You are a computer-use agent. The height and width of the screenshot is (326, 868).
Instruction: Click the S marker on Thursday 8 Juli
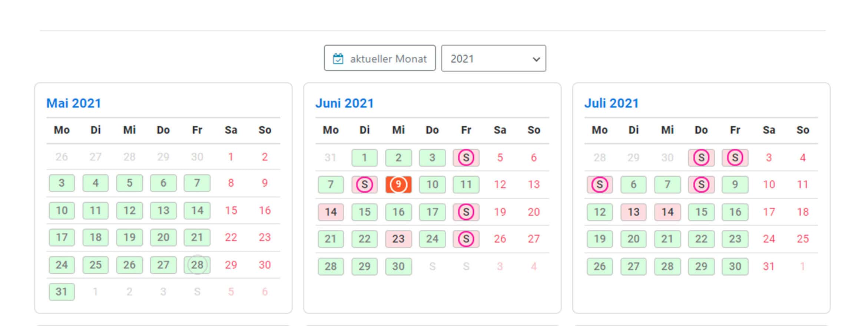(701, 184)
